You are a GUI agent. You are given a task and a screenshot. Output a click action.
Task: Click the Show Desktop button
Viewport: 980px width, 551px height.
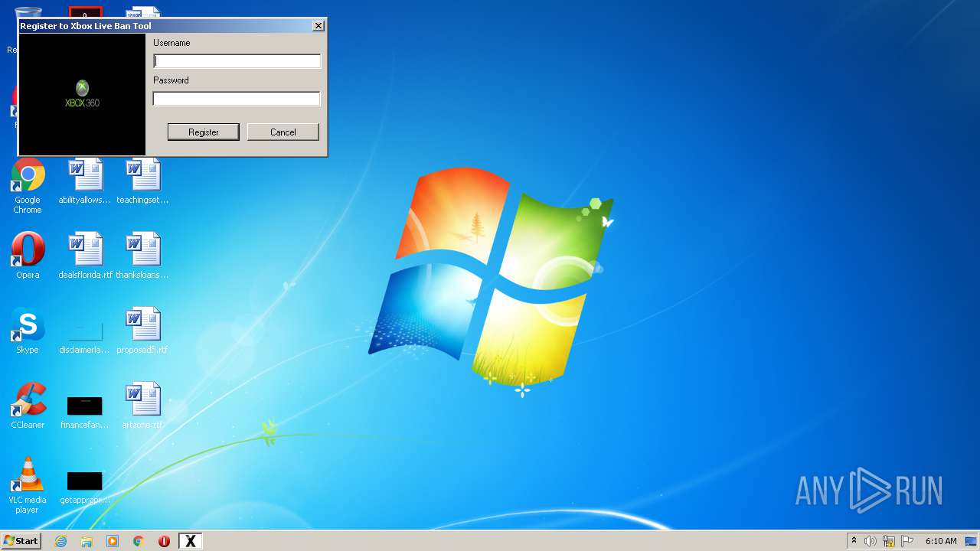972,541
